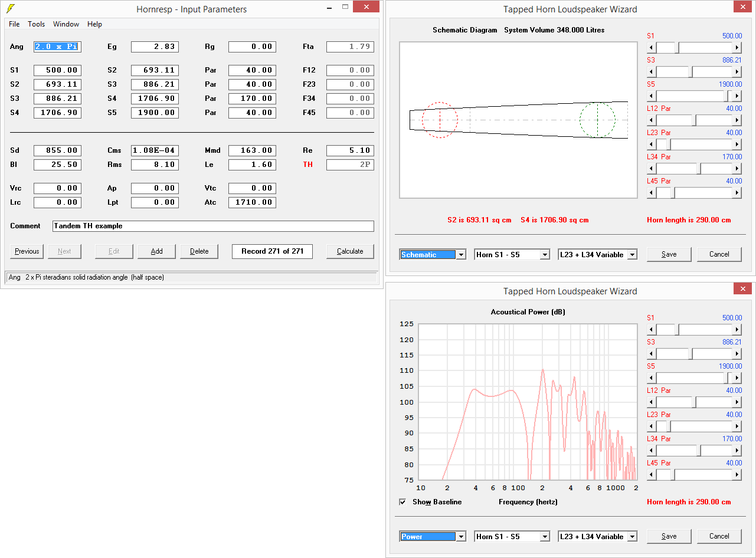Click the Record 271 of 271 box
Image resolution: width=756 pixels, height=558 pixels.
[272, 251]
